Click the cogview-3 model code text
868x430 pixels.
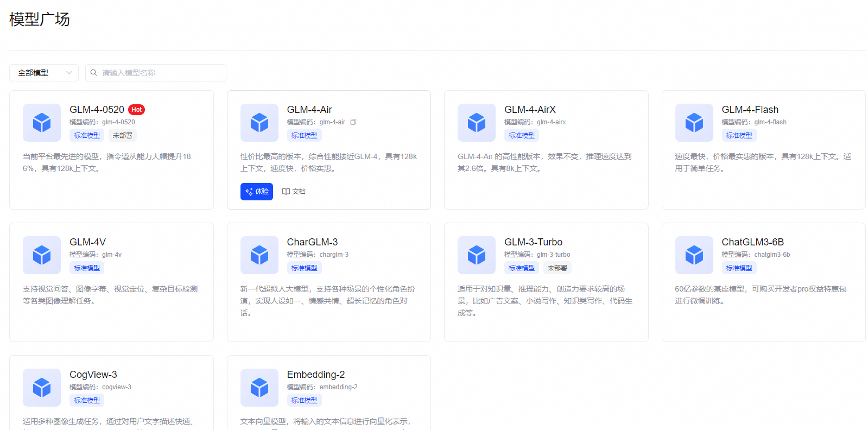click(117, 387)
